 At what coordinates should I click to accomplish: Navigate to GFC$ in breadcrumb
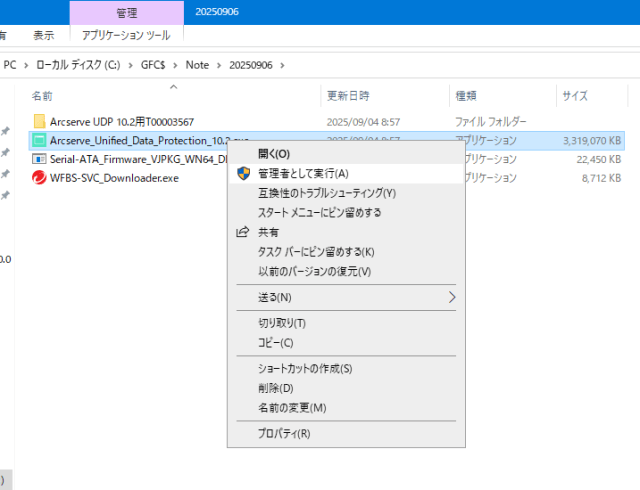coord(153,65)
